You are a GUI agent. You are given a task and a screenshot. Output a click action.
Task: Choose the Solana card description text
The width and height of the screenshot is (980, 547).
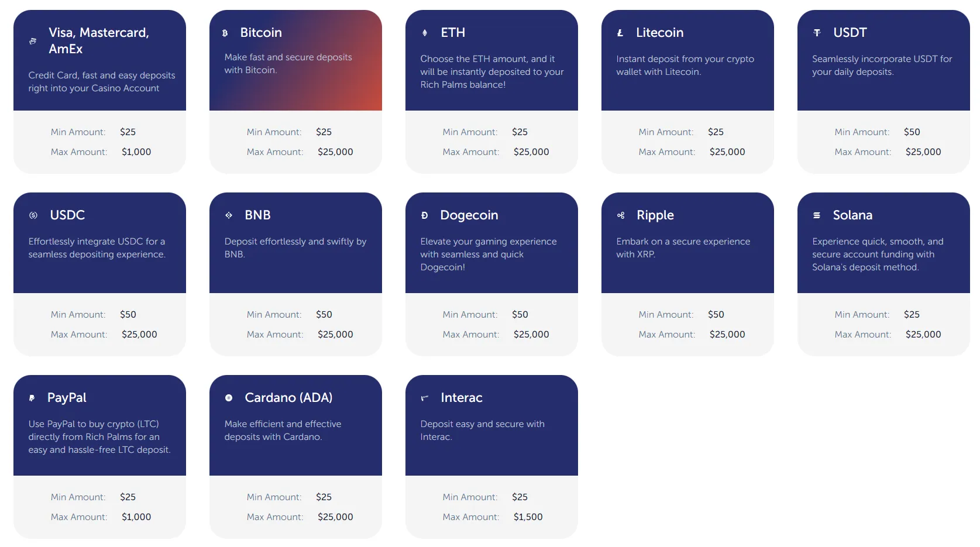tap(878, 254)
